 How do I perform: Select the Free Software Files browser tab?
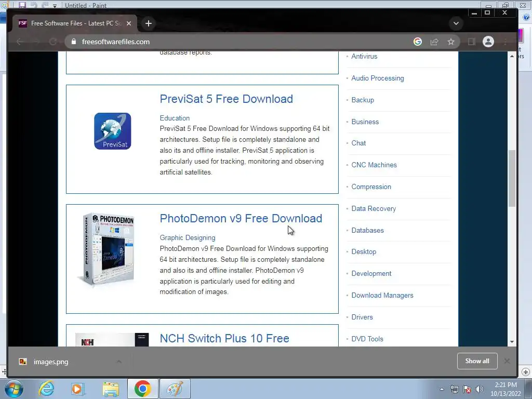coord(75,23)
